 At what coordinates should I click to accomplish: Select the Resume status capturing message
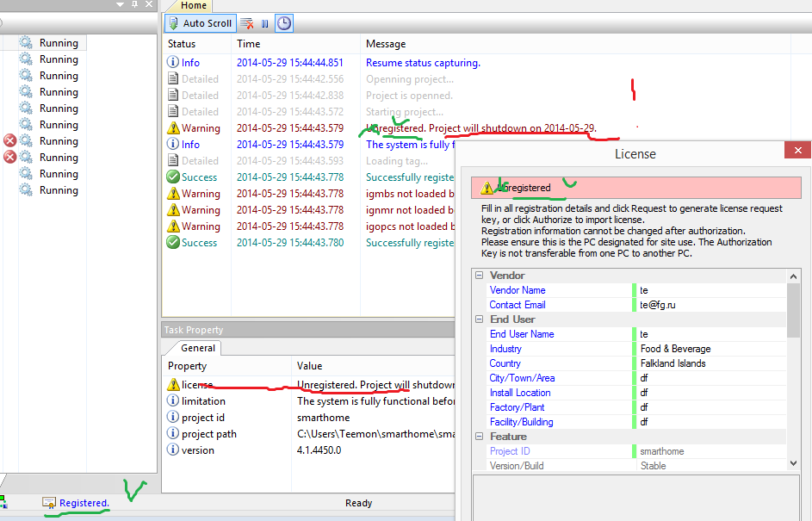tap(423, 63)
